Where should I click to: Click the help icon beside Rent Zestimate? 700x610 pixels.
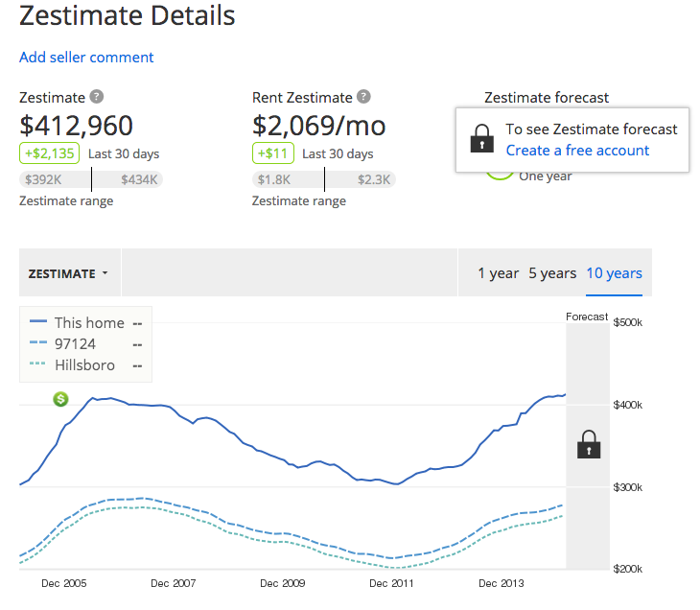[x=363, y=97]
